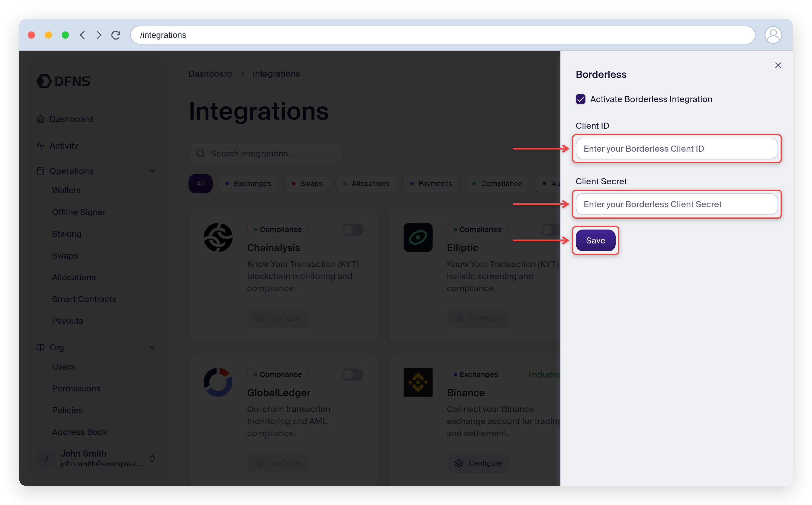This screenshot has width=812, height=505.
Task: Open Elliptic Configure button
Action: (478, 318)
